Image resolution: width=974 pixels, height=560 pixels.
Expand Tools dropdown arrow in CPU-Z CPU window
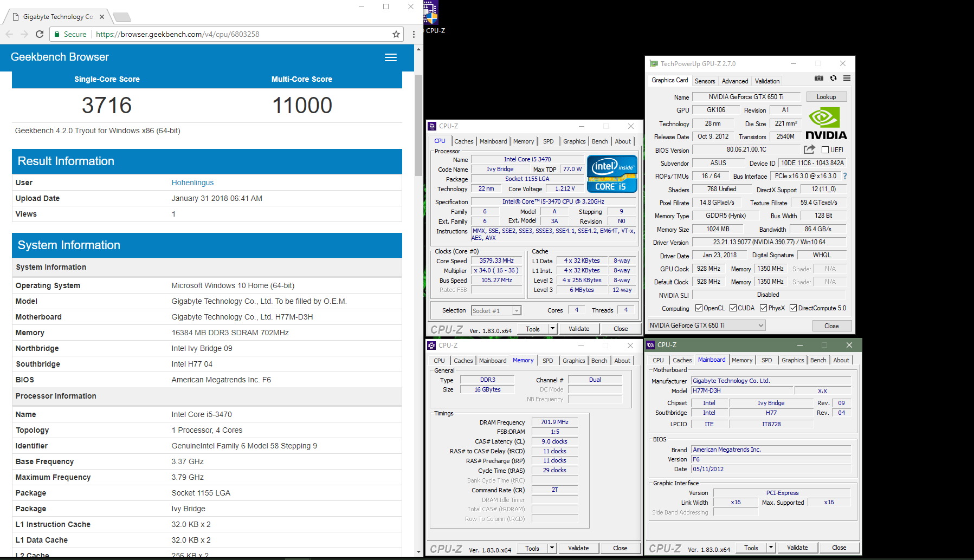[x=552, y=329]
